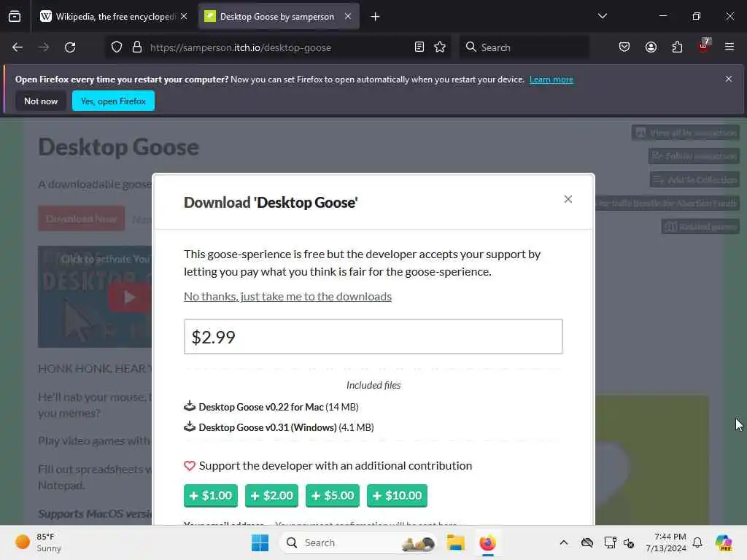
Task: Open the weather widget showing 85°F
Action: (38, 542)
